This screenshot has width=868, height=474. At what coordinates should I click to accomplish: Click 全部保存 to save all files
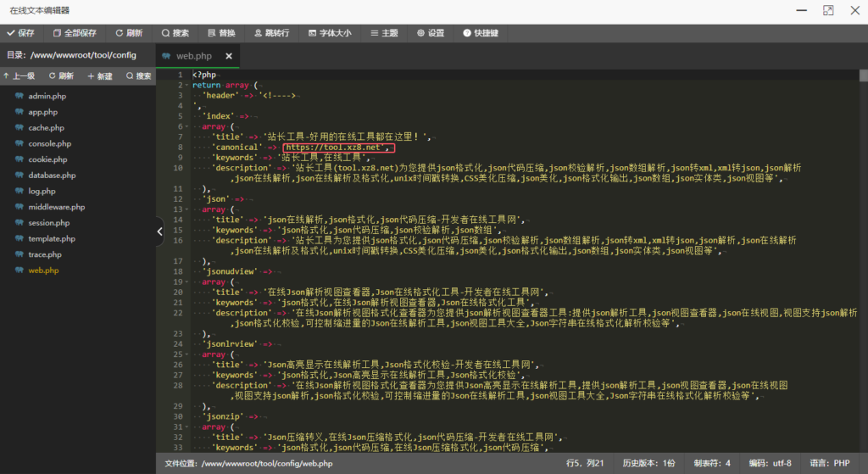tap(75, 33)
